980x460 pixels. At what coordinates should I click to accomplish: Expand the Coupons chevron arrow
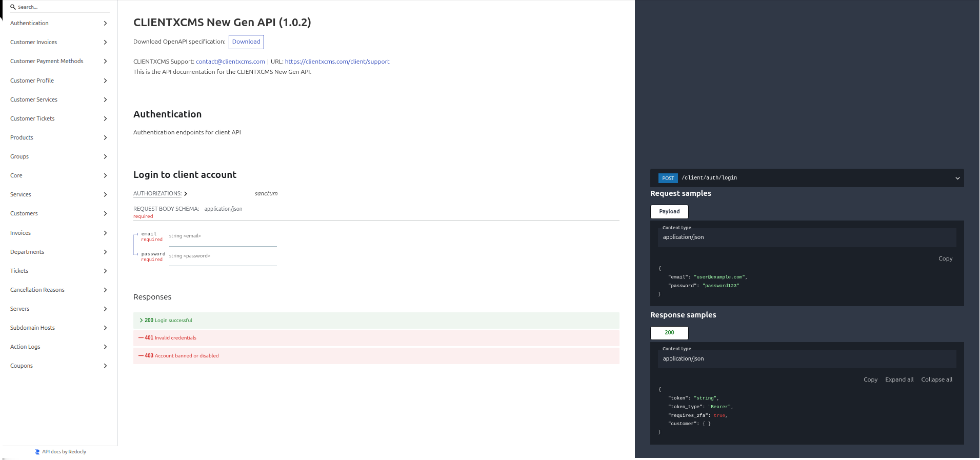pyautogui.click(x=105, y=366)
